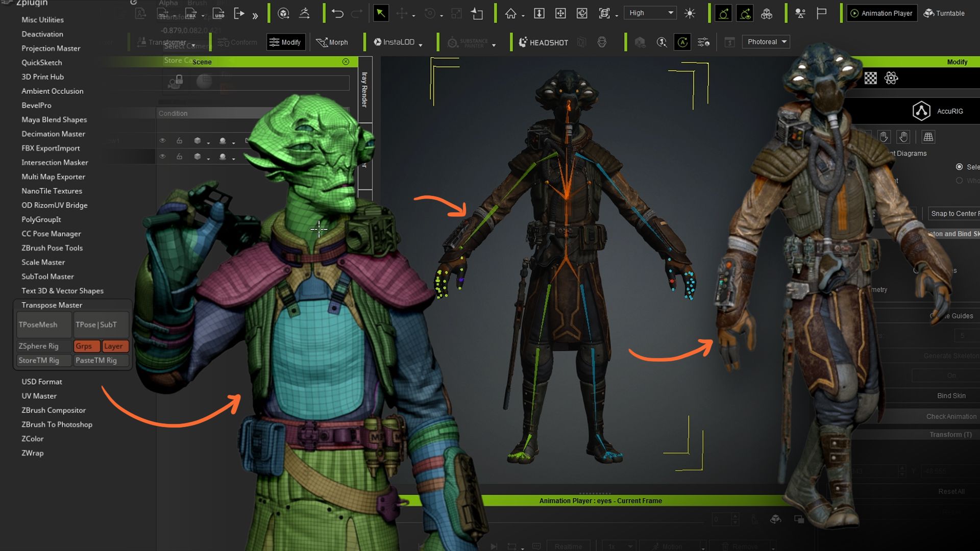The height and width of the screenshot is (551, 980).
Task: Click the running figure motion icon
Action: point(304,13)
